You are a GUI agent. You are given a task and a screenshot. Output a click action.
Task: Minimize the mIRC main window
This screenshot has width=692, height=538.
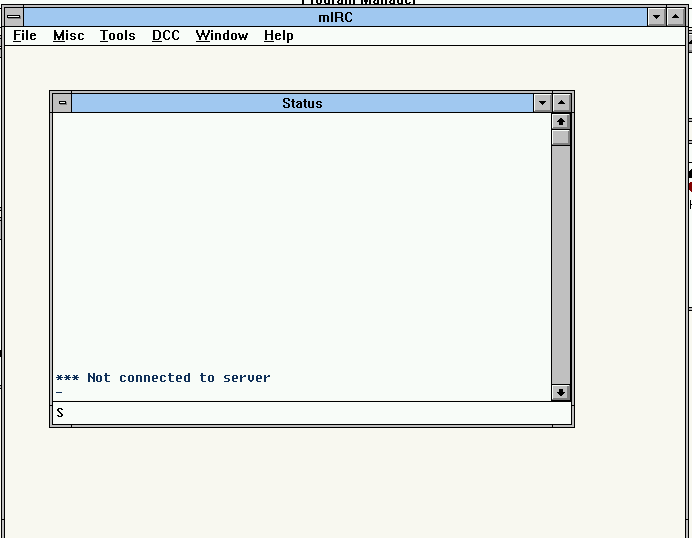(x=656, y=17)
